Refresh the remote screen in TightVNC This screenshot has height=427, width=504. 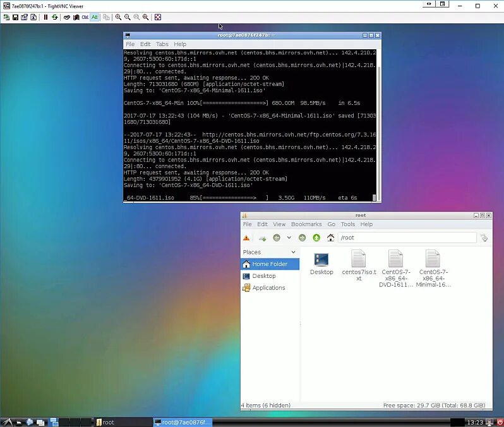click(55, 17)
